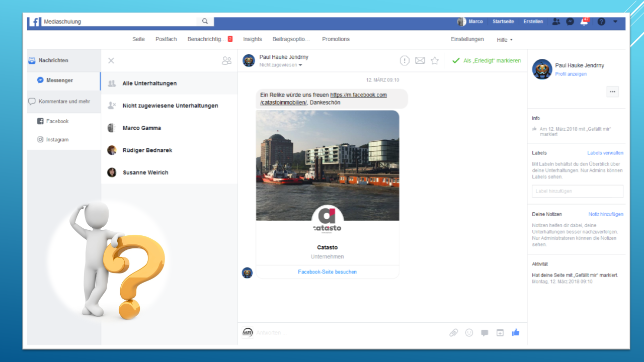This screenshot has width=644, height=362.
Task: Switch to the Insights tab
Action: pyautogui.click(x=252, y=39)
